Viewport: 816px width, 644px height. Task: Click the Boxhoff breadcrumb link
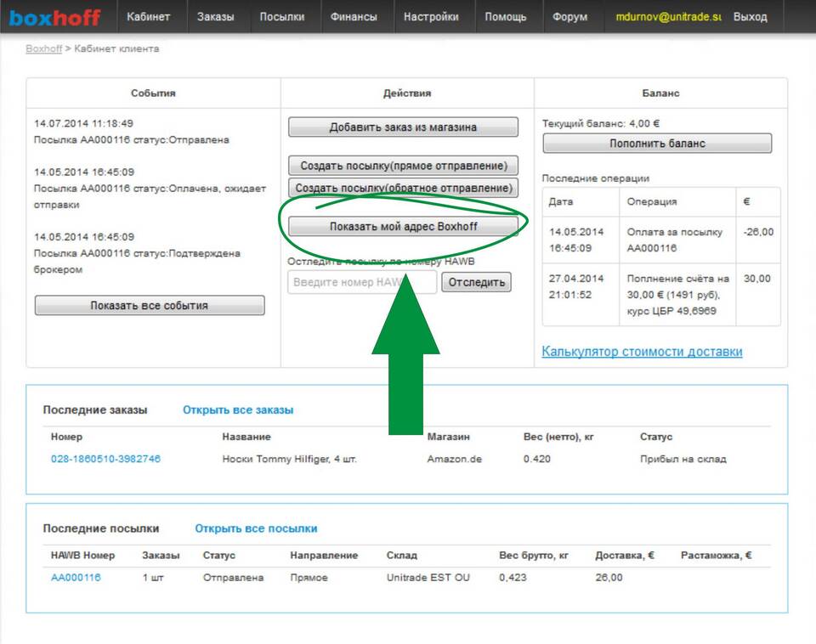click(44, 49)
